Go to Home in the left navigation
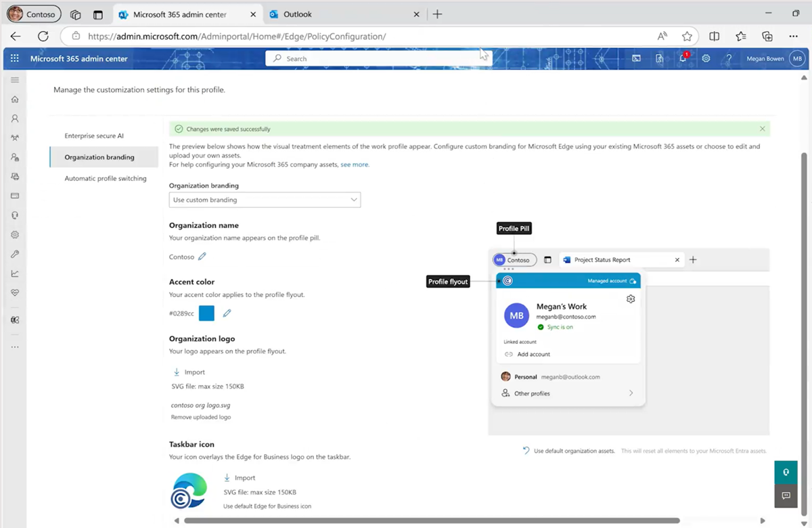812x528 pixels. point(15,99)
